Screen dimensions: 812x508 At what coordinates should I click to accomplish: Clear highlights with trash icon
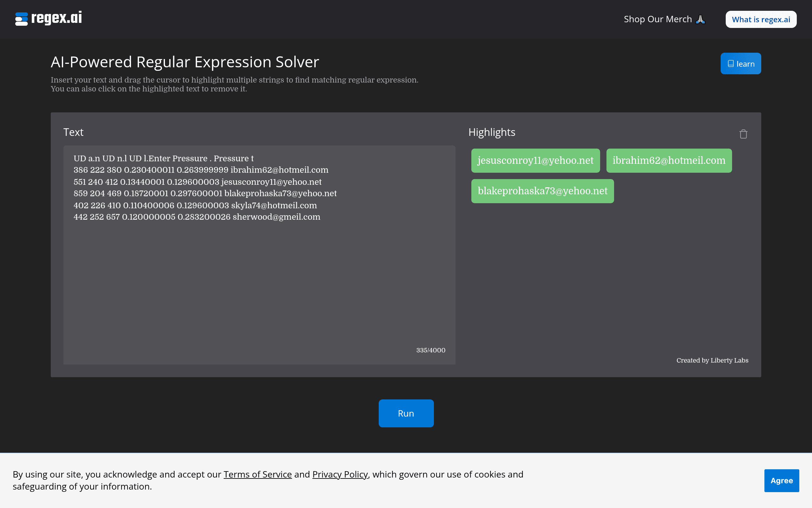[x=743, y=134]
